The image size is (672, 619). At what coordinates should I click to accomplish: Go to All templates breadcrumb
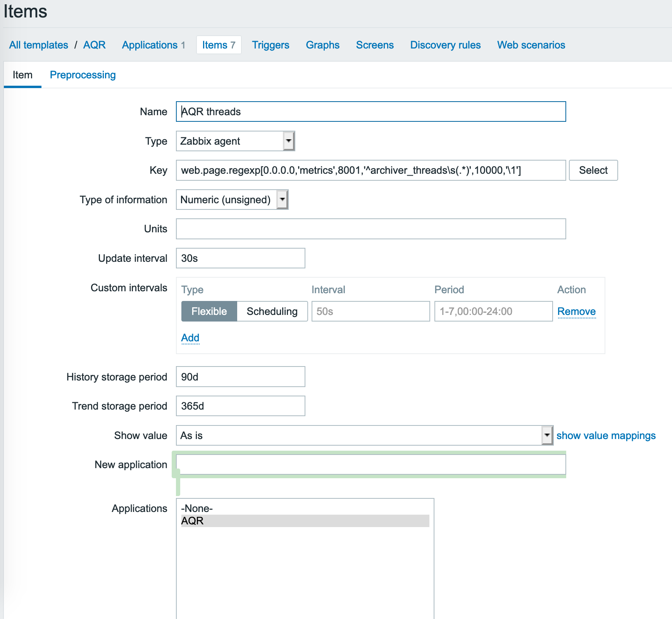(x=39, y=45)
